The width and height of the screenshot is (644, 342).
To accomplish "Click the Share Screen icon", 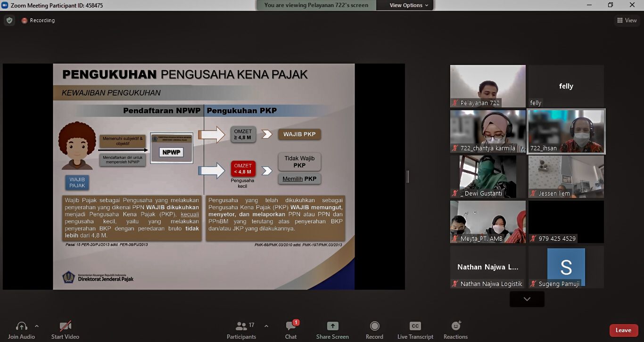I will coord(332,326).
